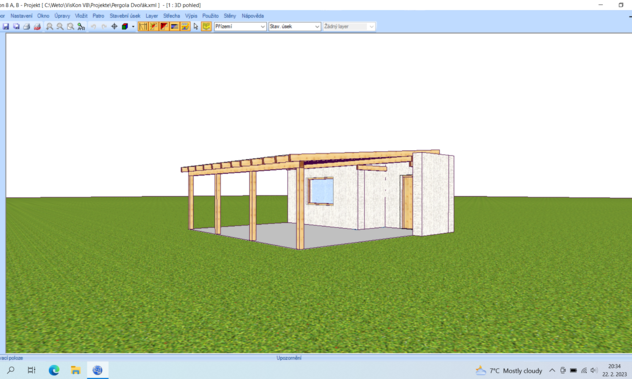Image resolution: width=632 pixels, height=379 pixels.
Task: Click the weather widget in taskbar
Action: (x=509, y=371)
